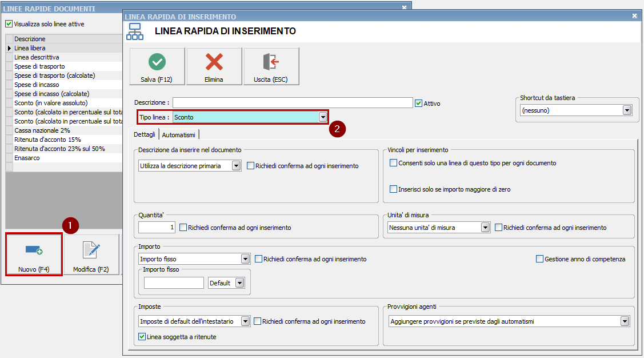This screenshot has height=358, width=644.
Task: Select the Dettagli tab
Action: (145, 134)
